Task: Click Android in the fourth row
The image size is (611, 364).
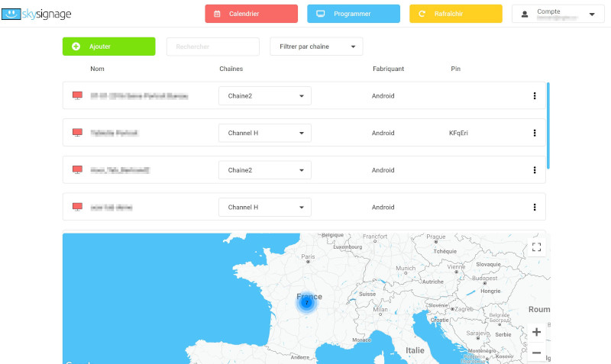Action: (x=383, y=207)
